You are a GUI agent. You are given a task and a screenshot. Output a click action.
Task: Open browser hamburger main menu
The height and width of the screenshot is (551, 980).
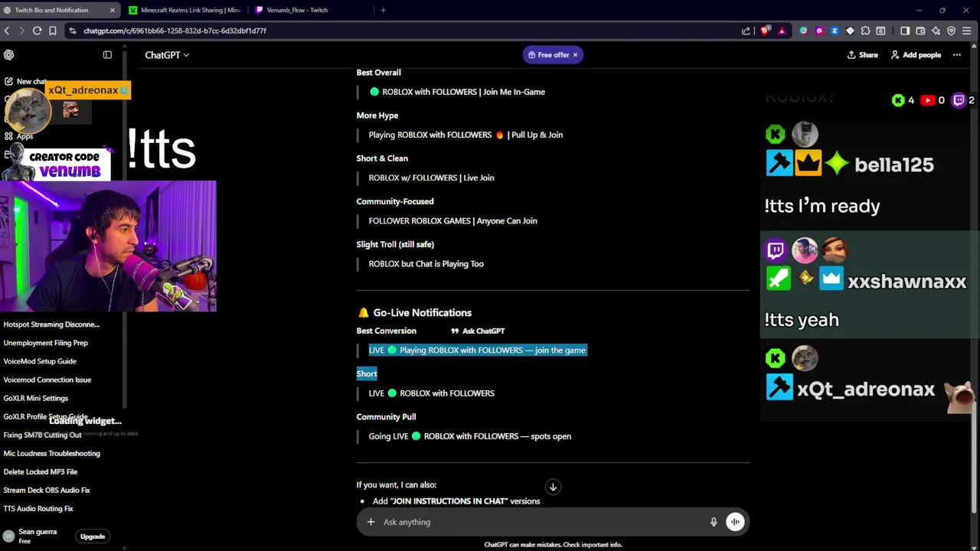(x=967, y=31)
